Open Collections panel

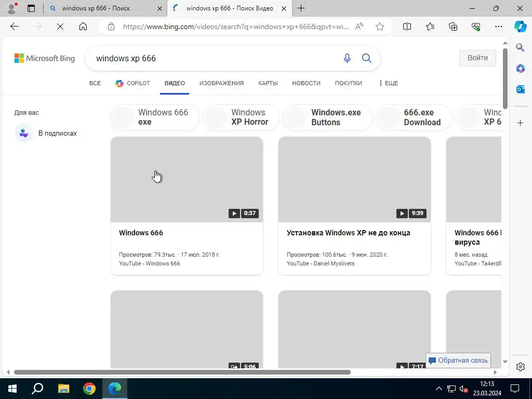click(x=453, y=26)
